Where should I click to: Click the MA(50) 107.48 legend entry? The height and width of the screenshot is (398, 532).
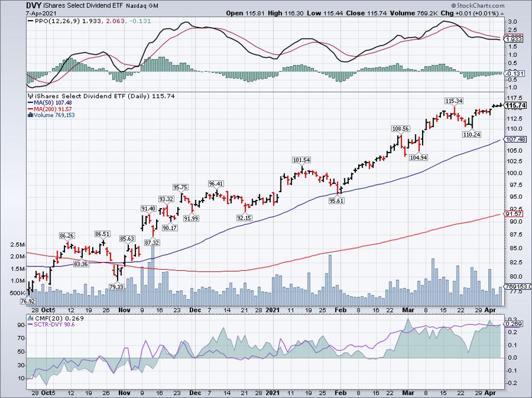point(49,103)
